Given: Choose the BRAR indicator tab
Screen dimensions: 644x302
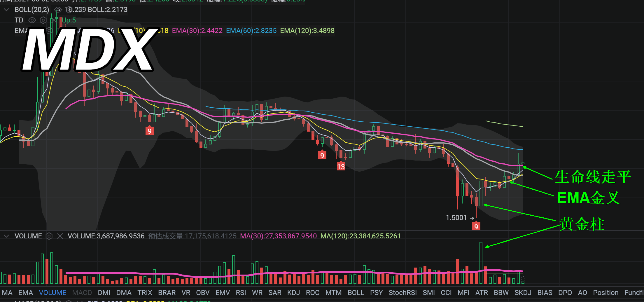Looking at the screenshot, I should tap(167, 293).
